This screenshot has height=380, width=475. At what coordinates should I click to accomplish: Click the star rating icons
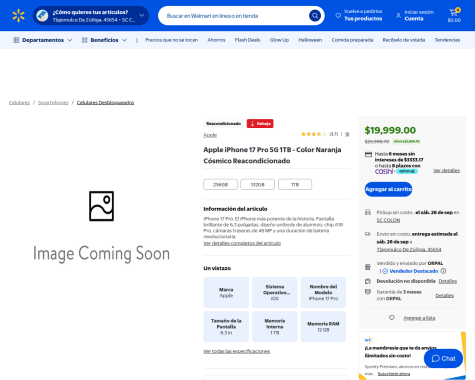click(x=314, y=134)
